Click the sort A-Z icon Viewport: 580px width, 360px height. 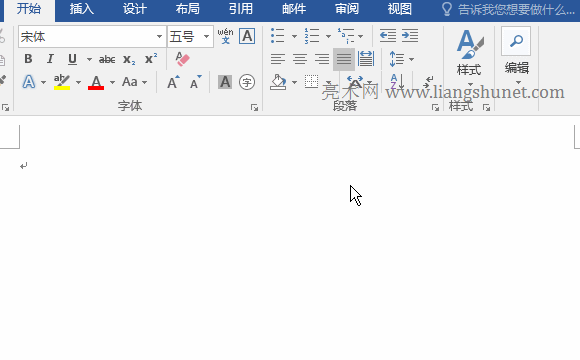[x=397, y=82]
